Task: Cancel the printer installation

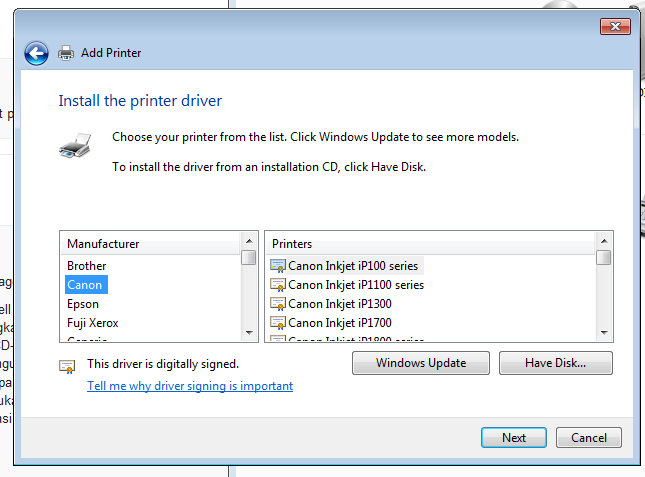Action: [x=589, y=438]
